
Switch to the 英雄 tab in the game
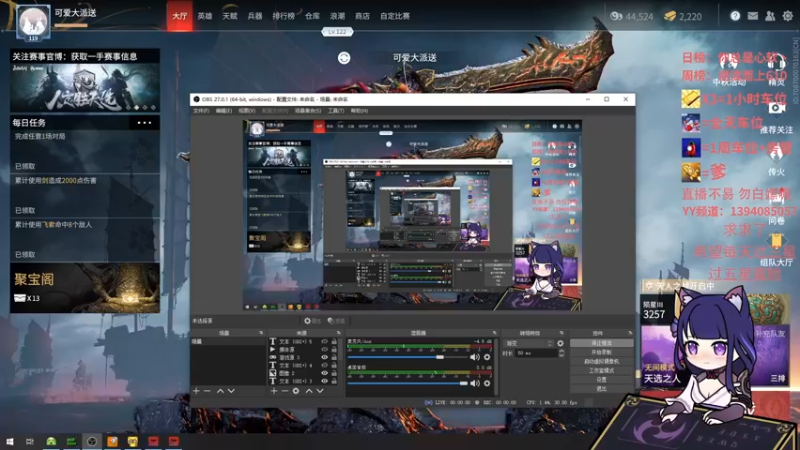[205, 16]
